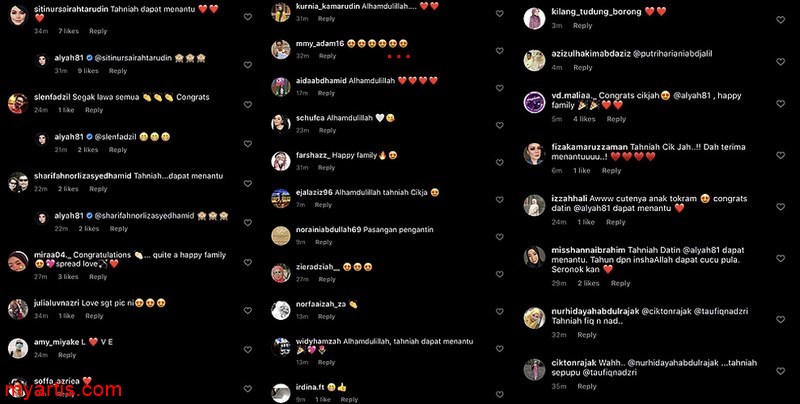Viewport: 800px width, 404px height.
Task: Like ciktonrajak's comment with heart icon
Action: click(781, 371)
